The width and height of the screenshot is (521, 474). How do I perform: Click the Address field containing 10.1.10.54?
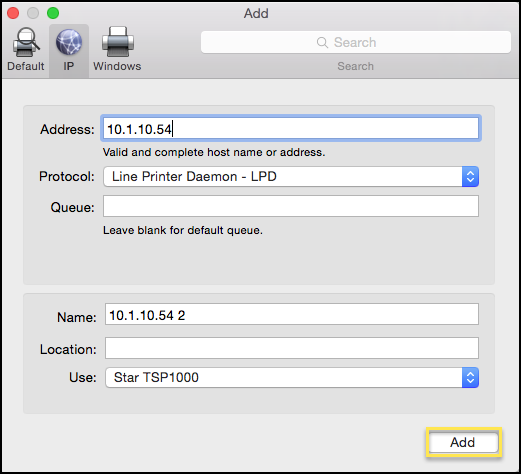point(291,128)
